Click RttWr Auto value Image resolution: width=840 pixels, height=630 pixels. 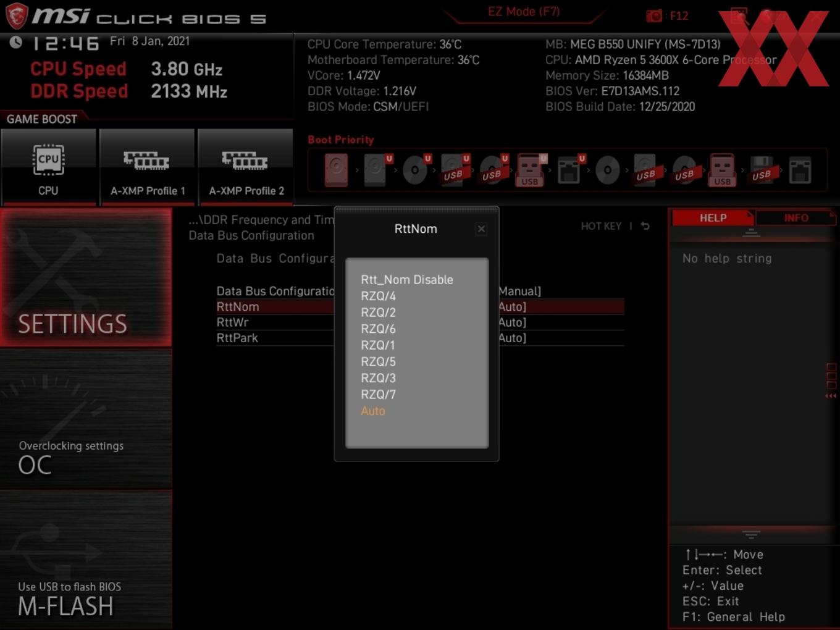coord(513,322)
